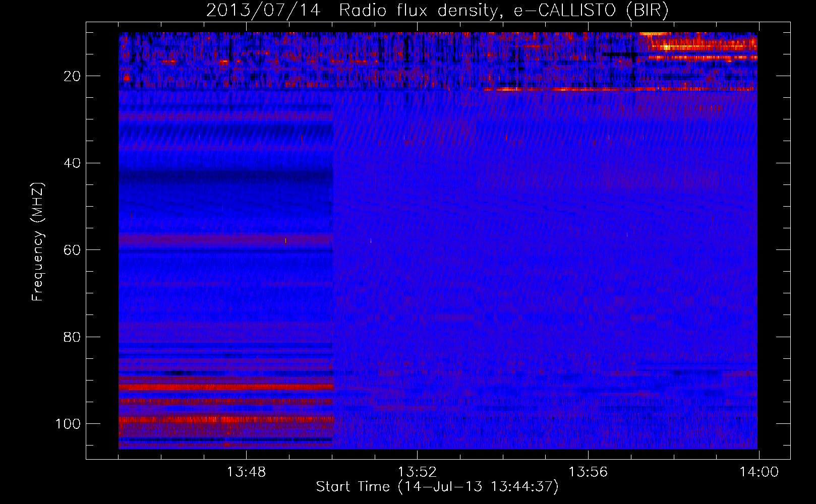Click the '60' frequency tick label
Screen dimensions: 816x504
coord(72,250)
